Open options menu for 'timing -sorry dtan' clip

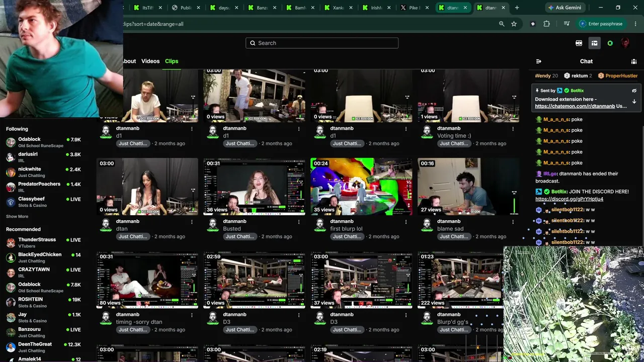[192, 315]
